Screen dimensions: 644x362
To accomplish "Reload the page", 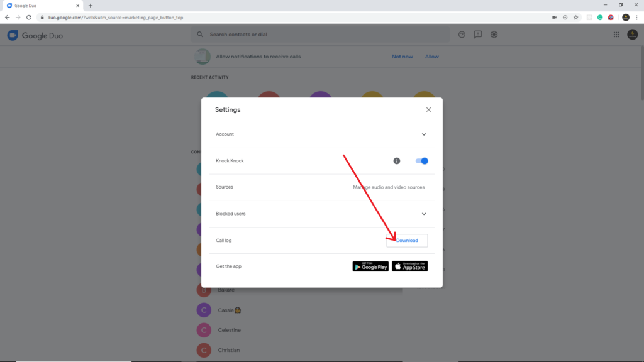I will [29, 18].
